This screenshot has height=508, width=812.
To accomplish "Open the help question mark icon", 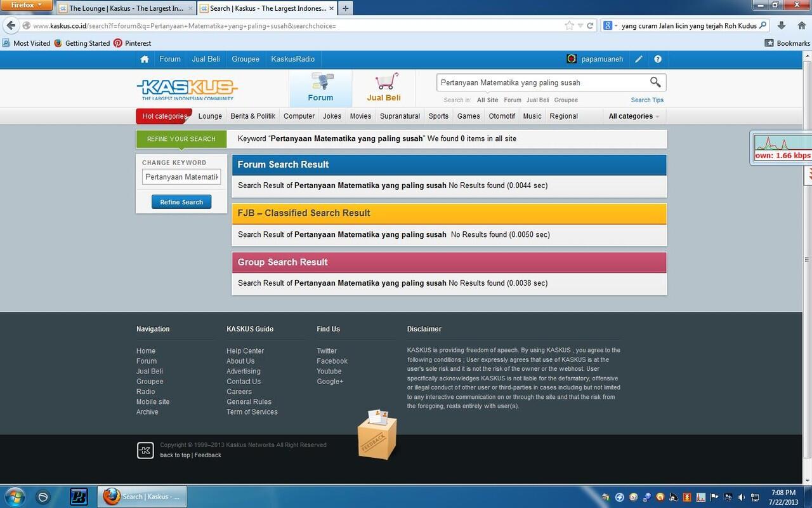I will coord(658,59).
